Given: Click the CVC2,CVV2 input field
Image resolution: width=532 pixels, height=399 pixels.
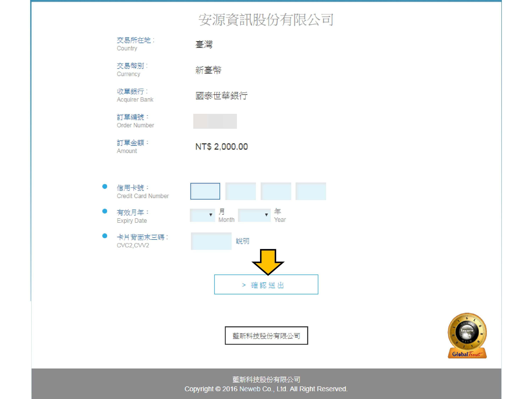Looking at the screenshot, I should [211, 241].
